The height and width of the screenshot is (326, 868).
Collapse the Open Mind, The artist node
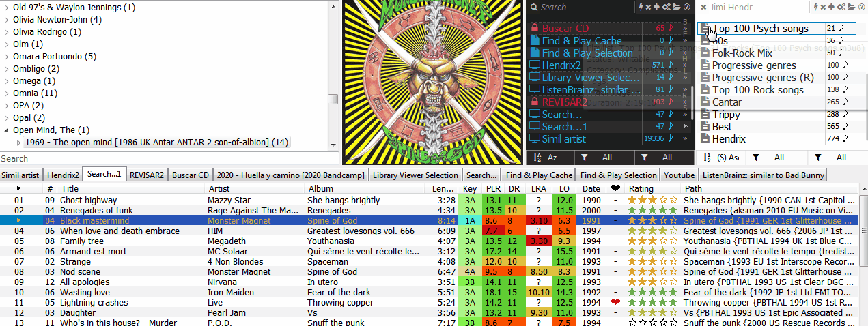(7, 130)
